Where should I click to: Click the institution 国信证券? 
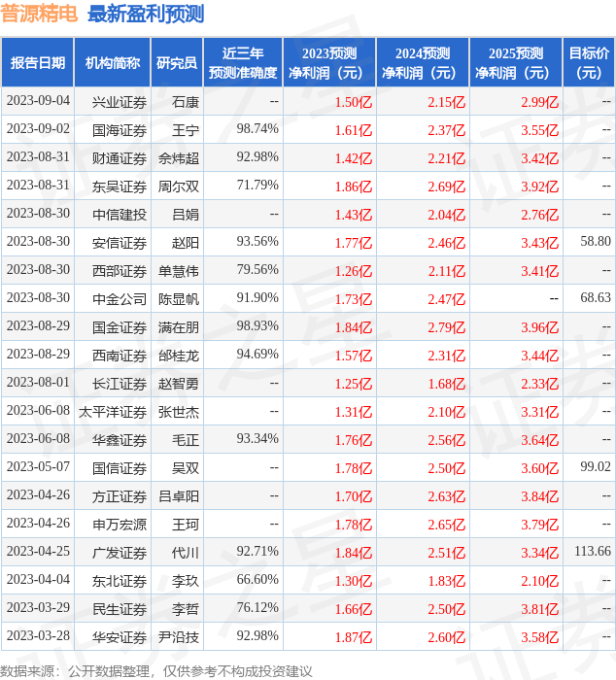120,469
